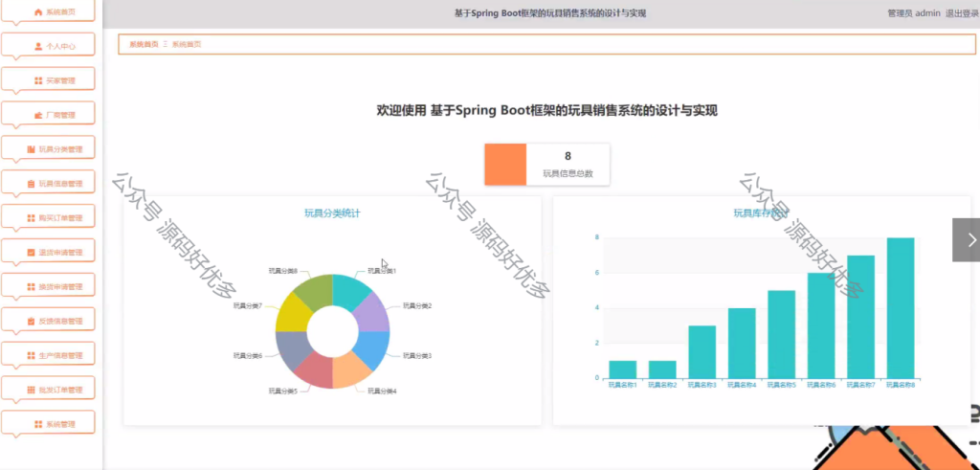Click the 玩具分类4 pie label
The height and width of the screenshot is (470, 980).
pyautogui.click(x=382, y=391)
